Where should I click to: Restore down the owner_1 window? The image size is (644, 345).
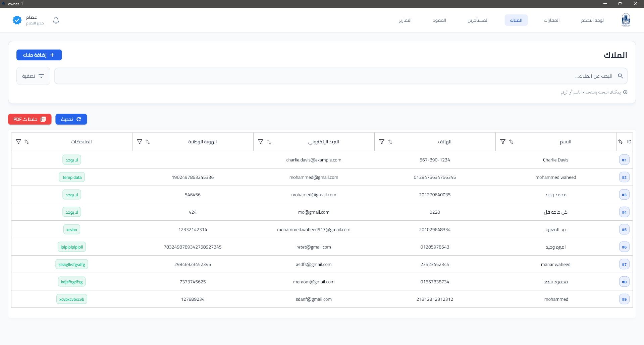(620, 4)
